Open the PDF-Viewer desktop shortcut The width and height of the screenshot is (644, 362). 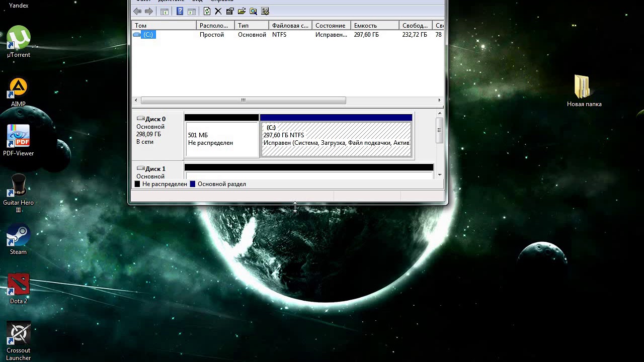point(19,141)
